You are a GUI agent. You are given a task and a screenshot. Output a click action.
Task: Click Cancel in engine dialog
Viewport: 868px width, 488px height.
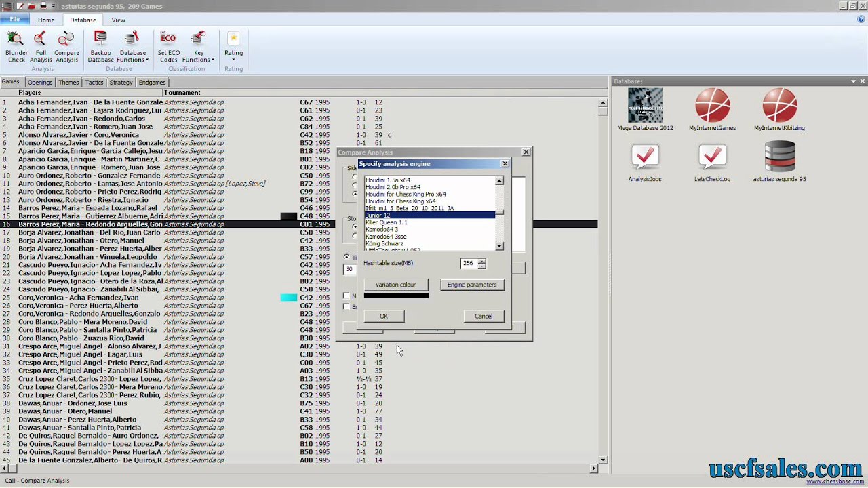coord(484,317)
